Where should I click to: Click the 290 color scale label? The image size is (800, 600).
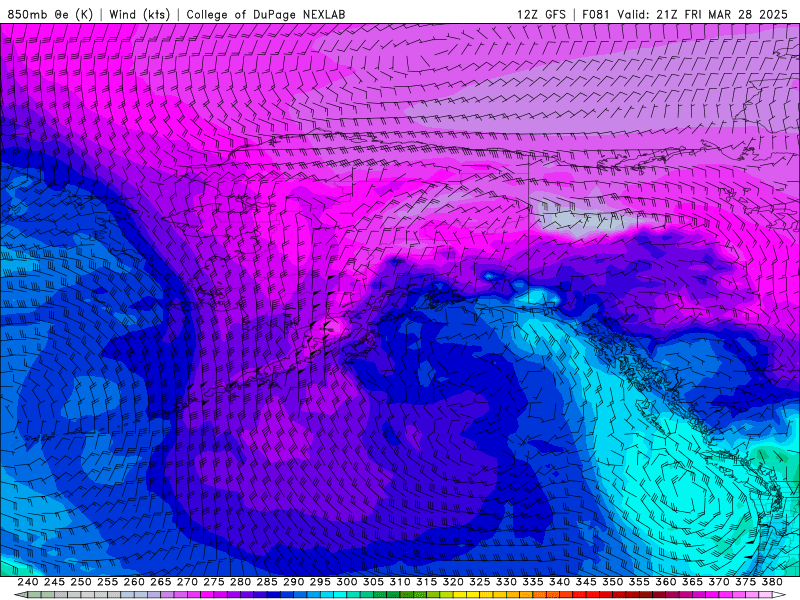tap(293, 582)
